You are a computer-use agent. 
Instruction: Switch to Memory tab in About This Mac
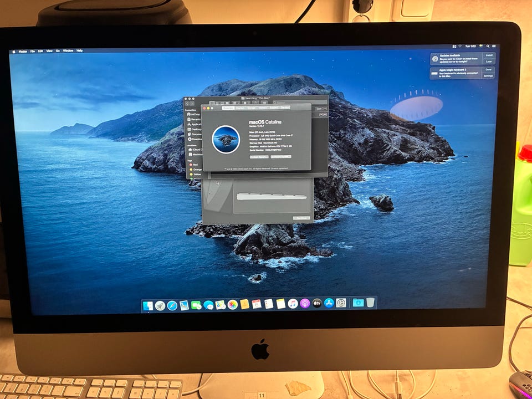pyautogui.click(x=262, y=108)
